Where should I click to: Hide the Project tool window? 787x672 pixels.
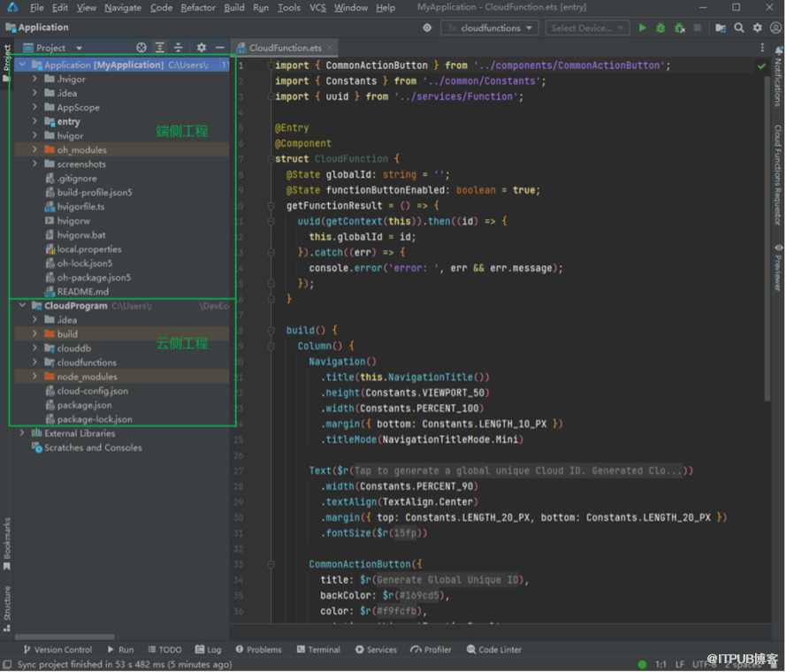pos(220,48)
